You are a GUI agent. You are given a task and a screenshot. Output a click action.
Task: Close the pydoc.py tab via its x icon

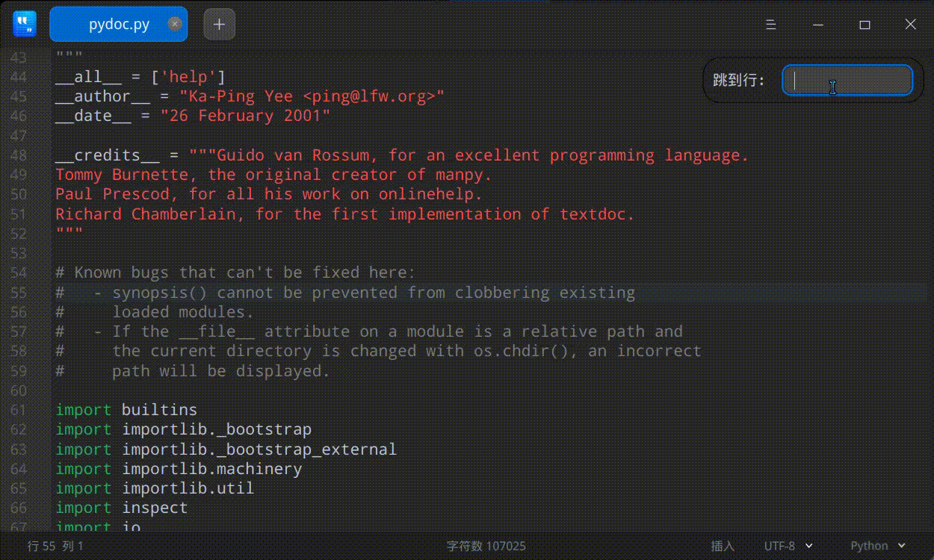tap(175, 23)
